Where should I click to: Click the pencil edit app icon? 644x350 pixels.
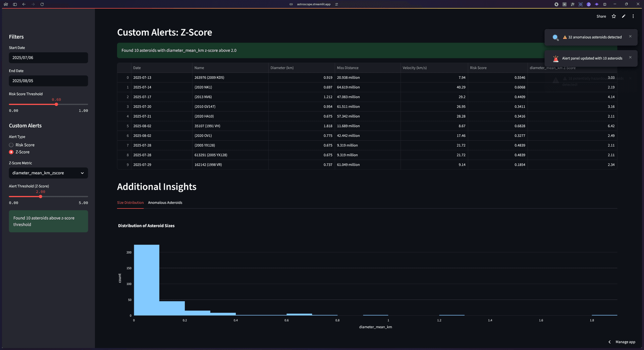click(623, 16)
